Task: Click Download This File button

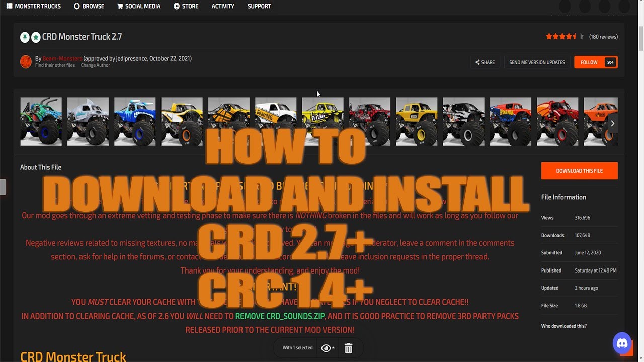Action: 580,171
